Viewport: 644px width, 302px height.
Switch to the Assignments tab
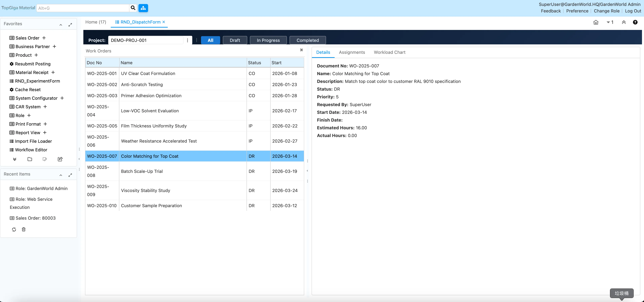(352, 52)
